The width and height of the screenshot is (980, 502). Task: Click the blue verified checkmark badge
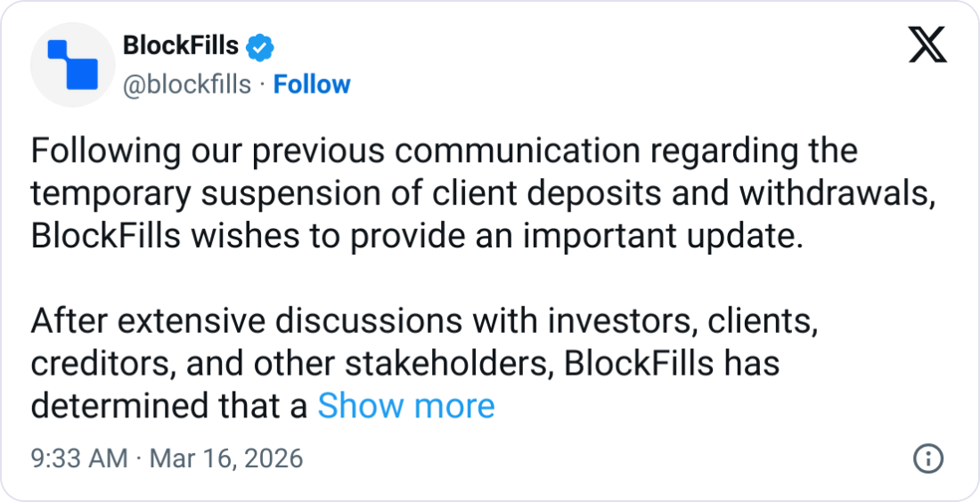point(258,46)
